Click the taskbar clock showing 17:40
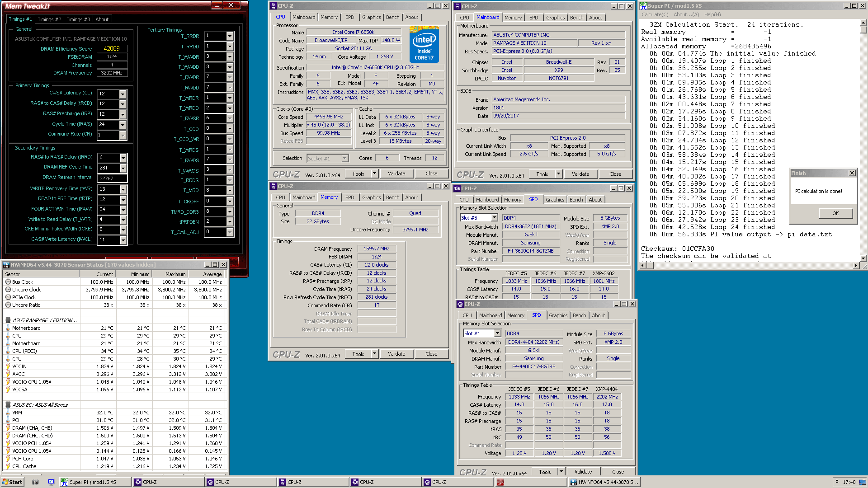The image size is (868, 488). [x=849, y=482]
